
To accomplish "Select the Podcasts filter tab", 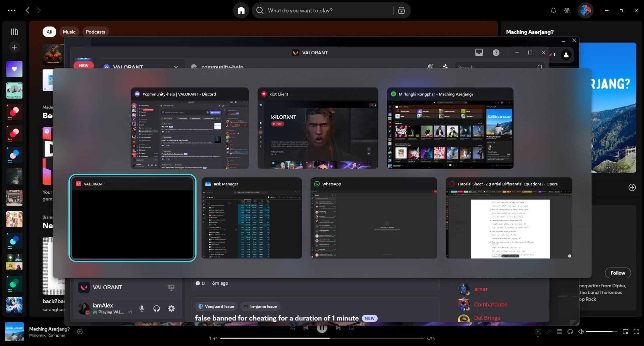I will (x=96, y=32).
